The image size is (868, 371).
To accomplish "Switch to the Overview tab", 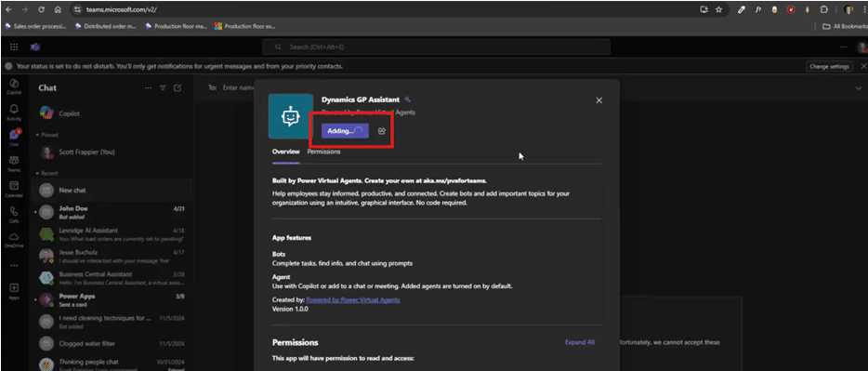I will click(285, 152).
